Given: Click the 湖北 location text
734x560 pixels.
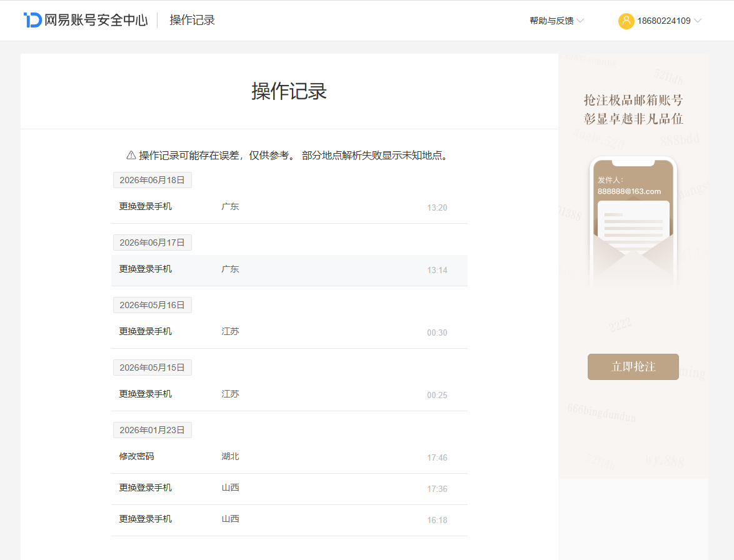Looking at the screenshot, I should point(230,456).
